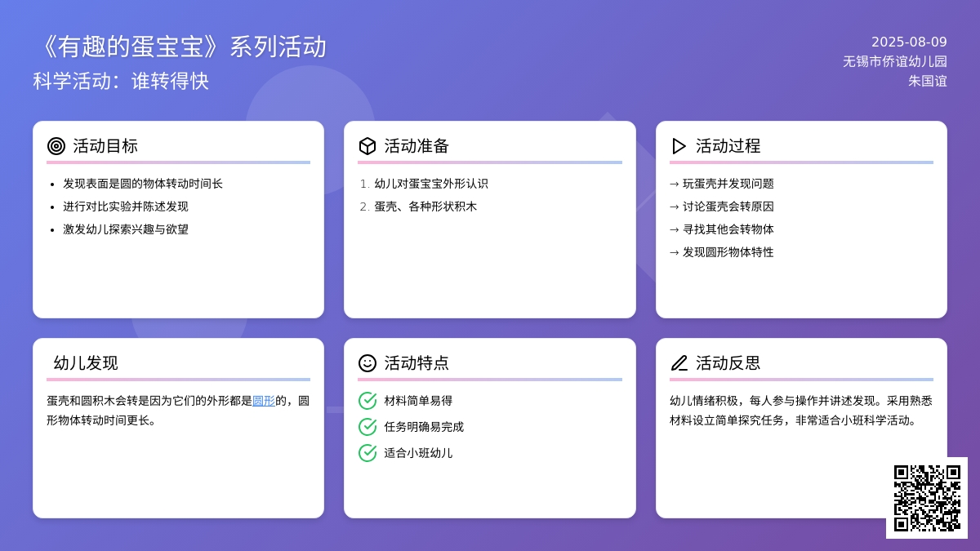Screen dimensions: 980x551
Task: Click list item 蛋壳、各种形状积木
Action: pyautogui.click(x=425, y=207)
